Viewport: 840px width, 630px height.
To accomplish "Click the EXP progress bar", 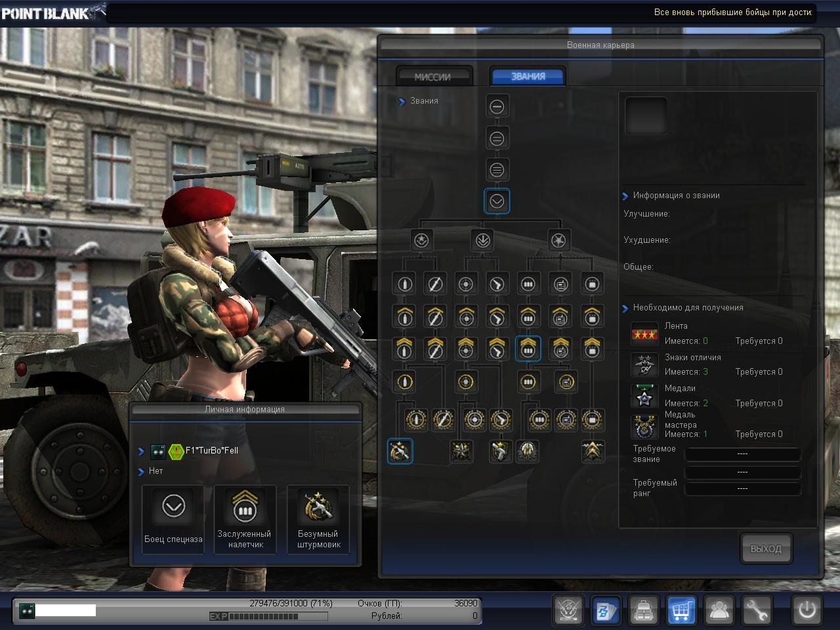I will [x=268, y=616].
